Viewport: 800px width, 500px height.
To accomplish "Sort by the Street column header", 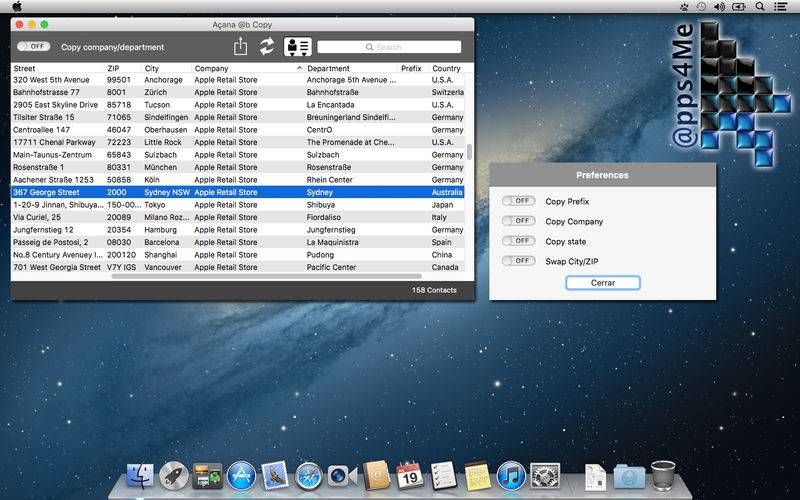I will pyautogui.click(x=24, y=68).
